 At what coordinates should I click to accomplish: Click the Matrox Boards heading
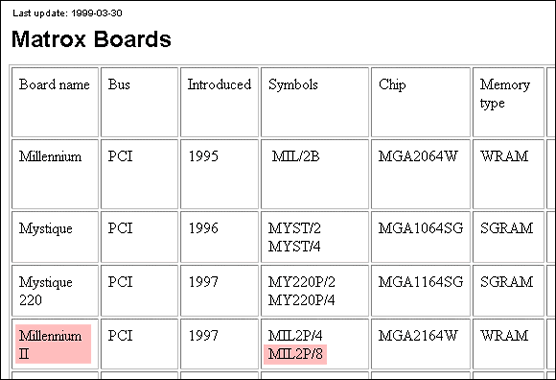tap(91, 39)
